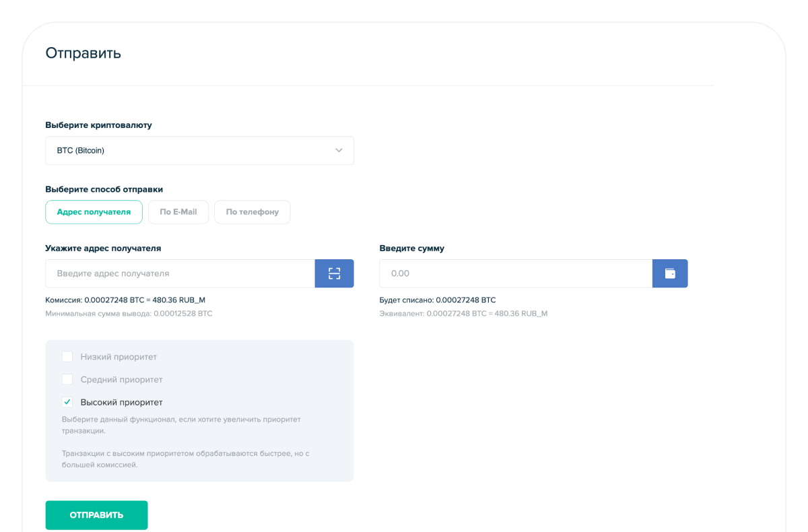Choose the Адрес получателя method
The width and height of the screenshot is (808, 532).
[94, 211]
